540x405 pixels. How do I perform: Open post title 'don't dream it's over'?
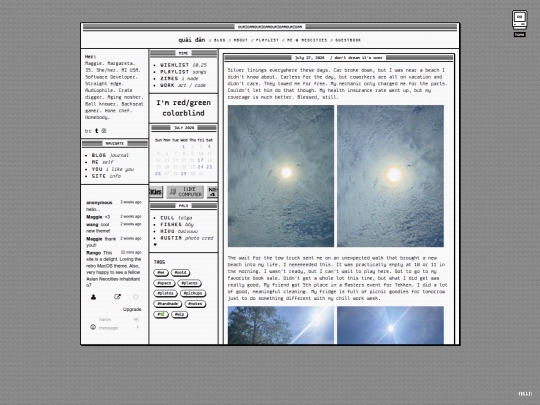tap(358, 58)
